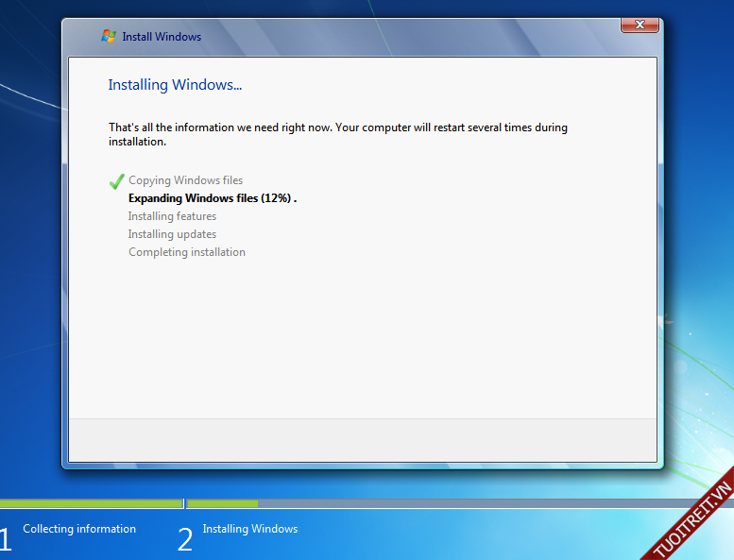Select the "Installing features" step
734x560 pixels.
(x=172, y=216)
